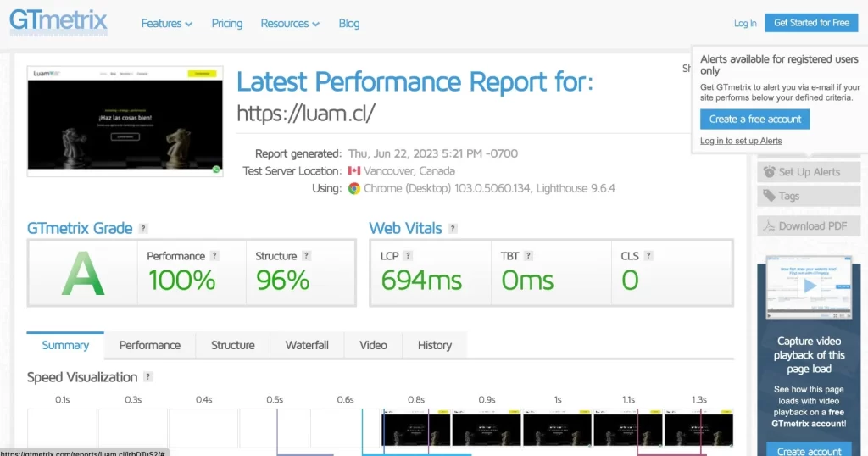Click help icon beside CLS metric
Image resolution: width=868 pixels, height=456 pixels.
648,256
